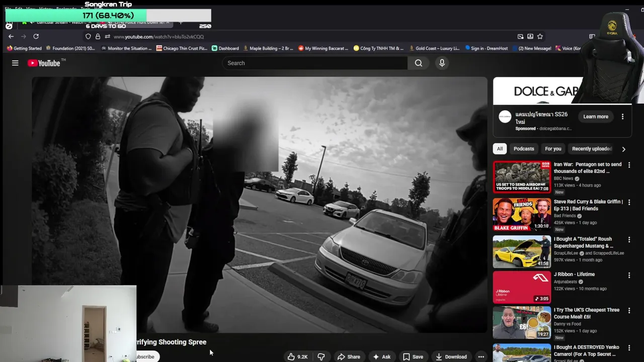Viewport: 644px width, 362px height.
Task: Open options for J Ribbon Lifetime video
Action: [629, 275]
